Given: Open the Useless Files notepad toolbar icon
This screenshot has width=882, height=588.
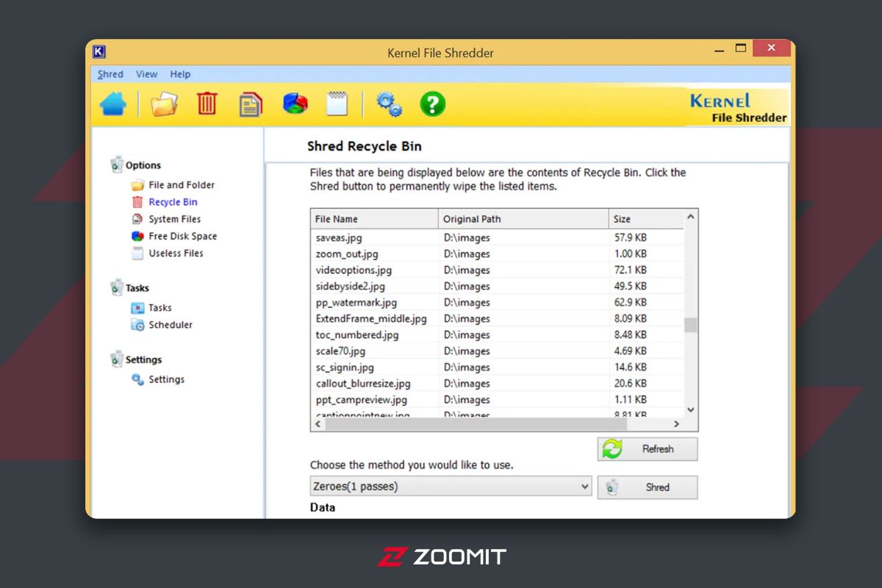Looking at the screenshot, I should tap(337, 104).
